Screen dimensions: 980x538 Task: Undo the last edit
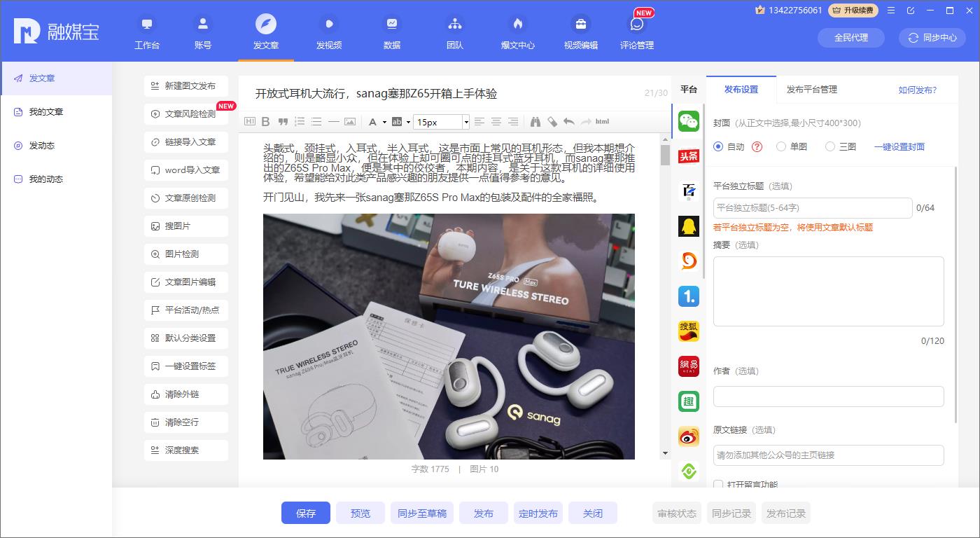(569, 122)
